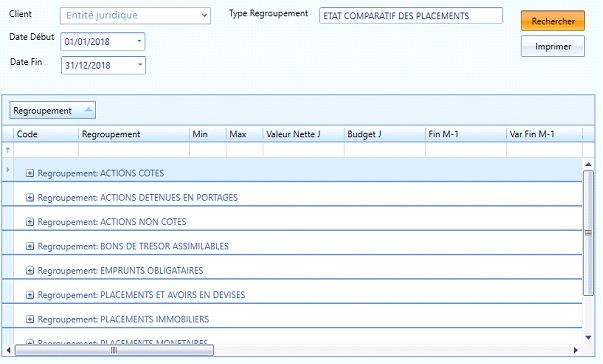Select the 'Regroupement: ACTIONS NON COTES' row text

(x=112, y=222)
